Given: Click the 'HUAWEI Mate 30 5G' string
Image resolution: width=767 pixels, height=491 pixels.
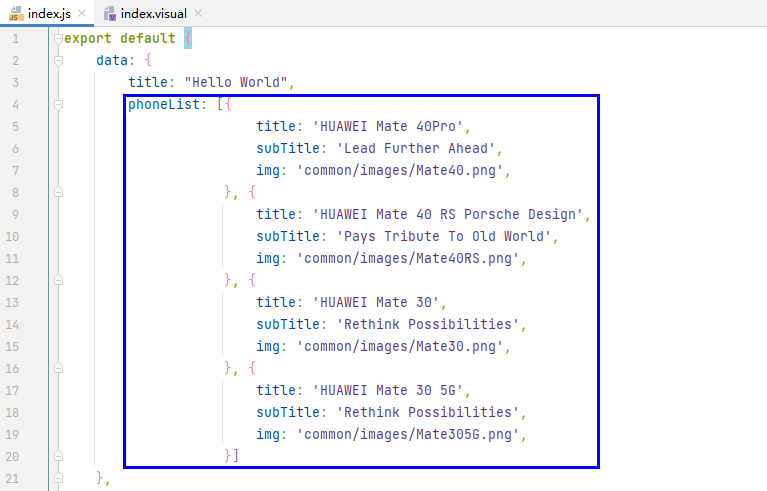Looking at the screenshot, I should 388,390.
